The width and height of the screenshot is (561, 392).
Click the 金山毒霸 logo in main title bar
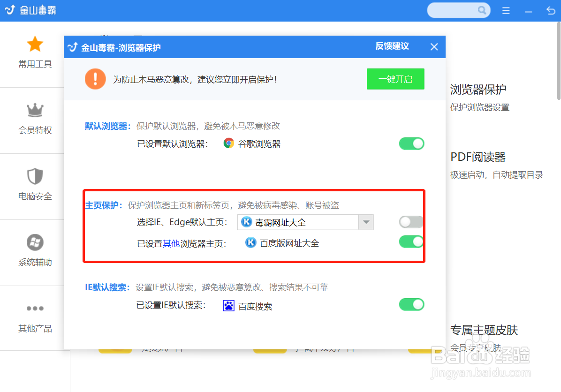pos(10,10)
